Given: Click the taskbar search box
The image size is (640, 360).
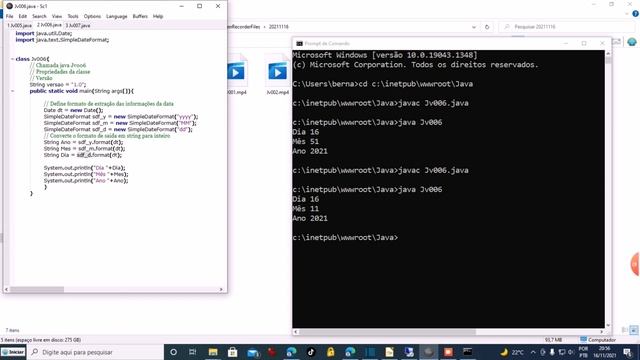Looking at the screenshot, I should pos(96,352).
